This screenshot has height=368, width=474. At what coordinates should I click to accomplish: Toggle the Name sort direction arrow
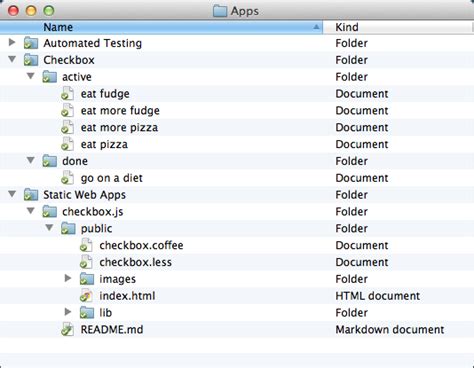coord(316,27)
